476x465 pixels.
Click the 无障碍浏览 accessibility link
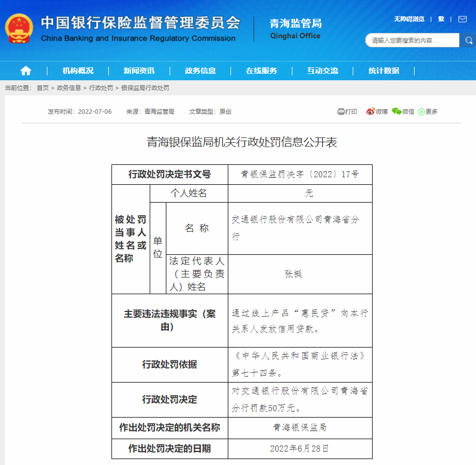[x=409, y=19]
